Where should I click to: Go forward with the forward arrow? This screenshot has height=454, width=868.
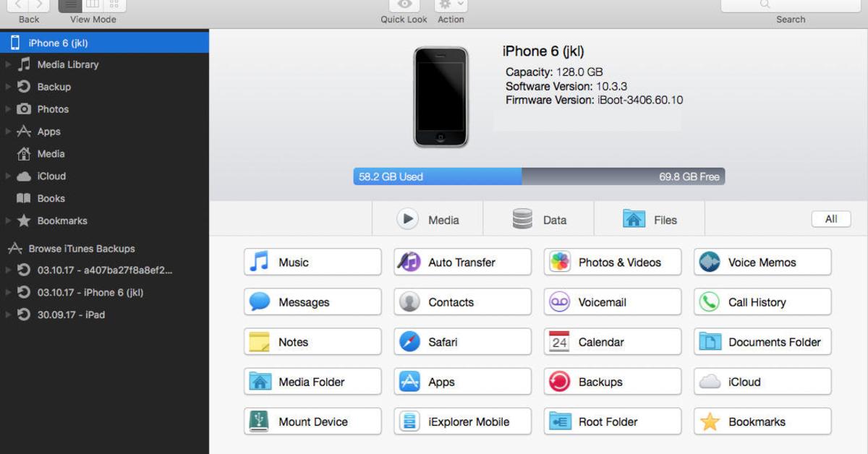[x=40, y=5]
